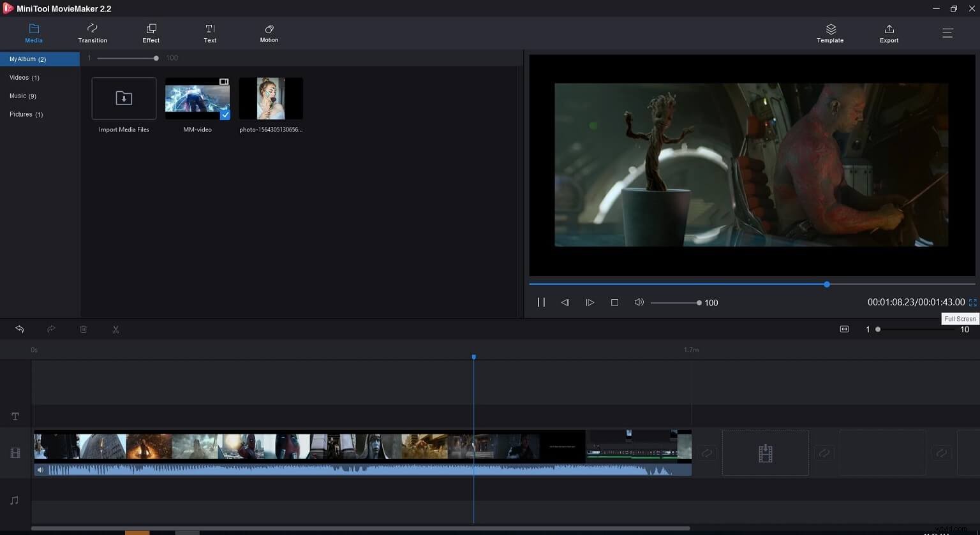Redo the last action
The image size is (980, 535).
(51, 329)
